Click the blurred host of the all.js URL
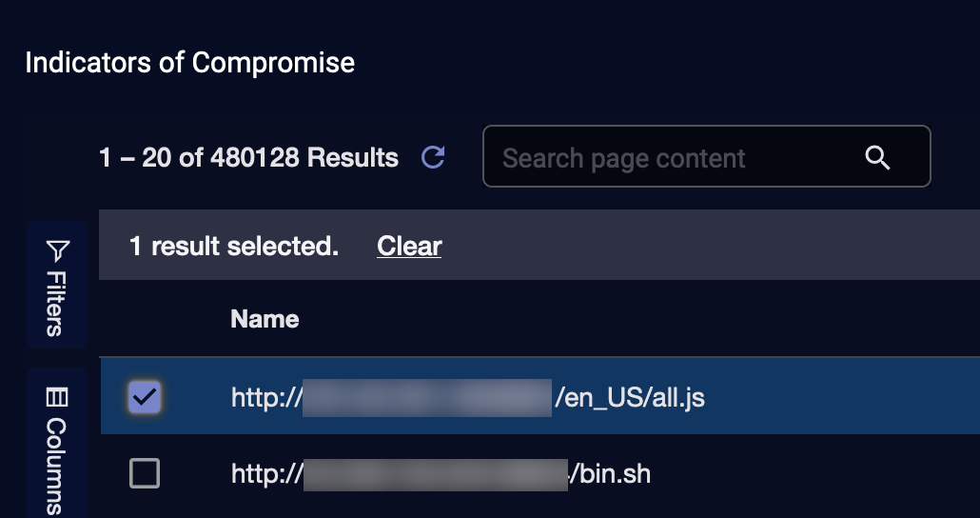This screenshot has height=518, width=980. click(427, 397)
